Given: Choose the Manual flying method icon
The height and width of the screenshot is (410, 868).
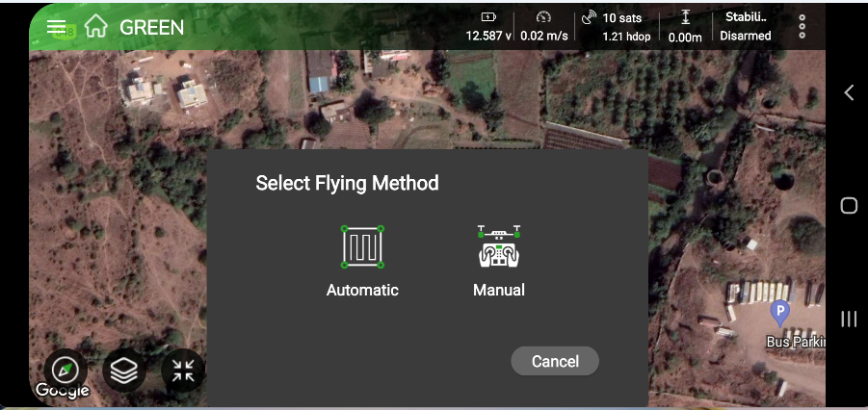Looking at the screenshot, I should coord(498,247).
